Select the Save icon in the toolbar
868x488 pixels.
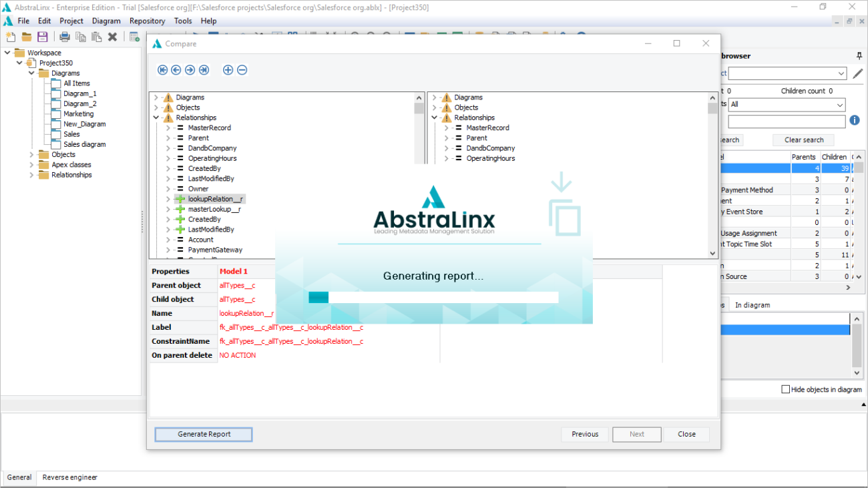pos(42,37)
